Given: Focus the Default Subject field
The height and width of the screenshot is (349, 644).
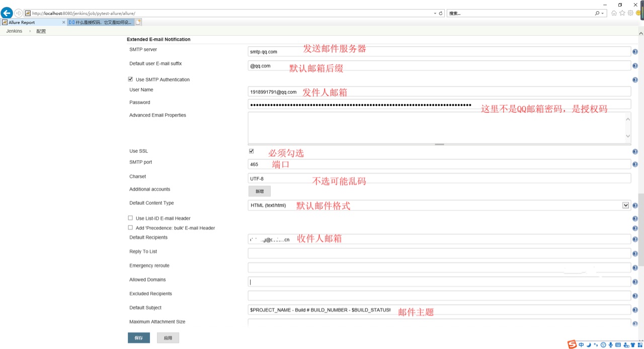Looking at the screenshot, I should pyautogui.click(x=439, y=310).
